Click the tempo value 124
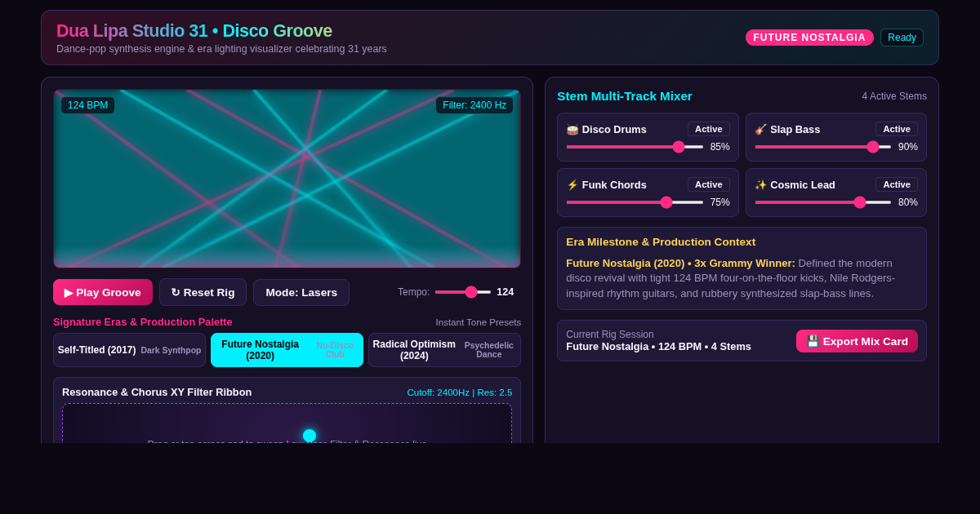Viewport: 980px width, 514px height. [506, 292]
